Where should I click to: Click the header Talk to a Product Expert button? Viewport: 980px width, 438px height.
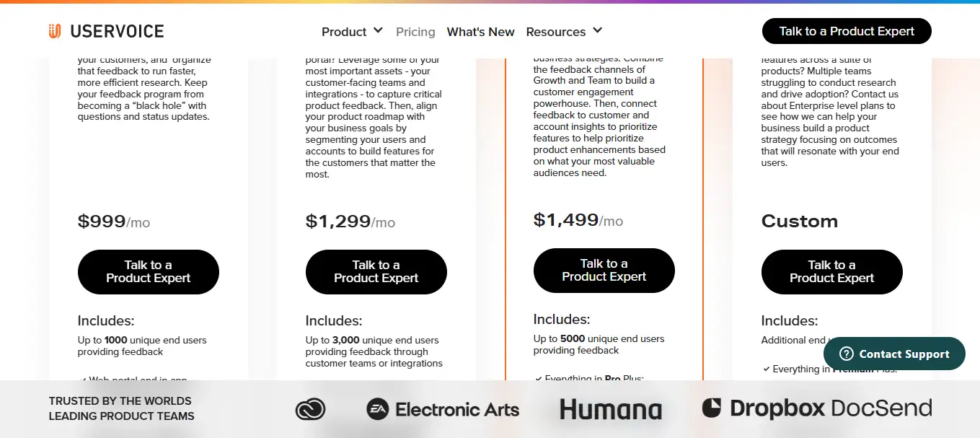click(x=847, y=31)
